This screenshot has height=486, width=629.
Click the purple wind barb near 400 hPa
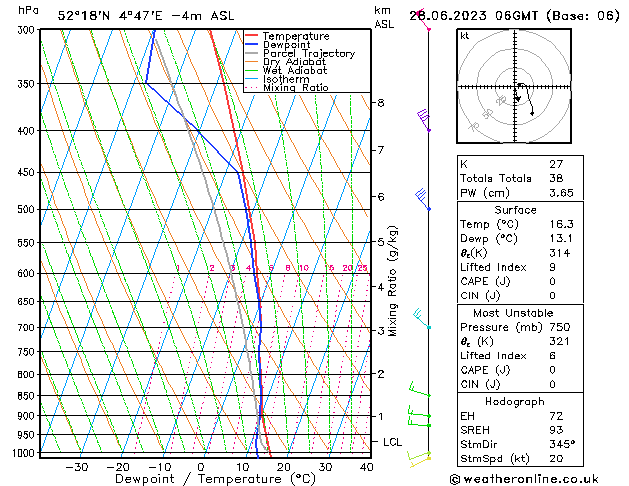coord(424,120)
